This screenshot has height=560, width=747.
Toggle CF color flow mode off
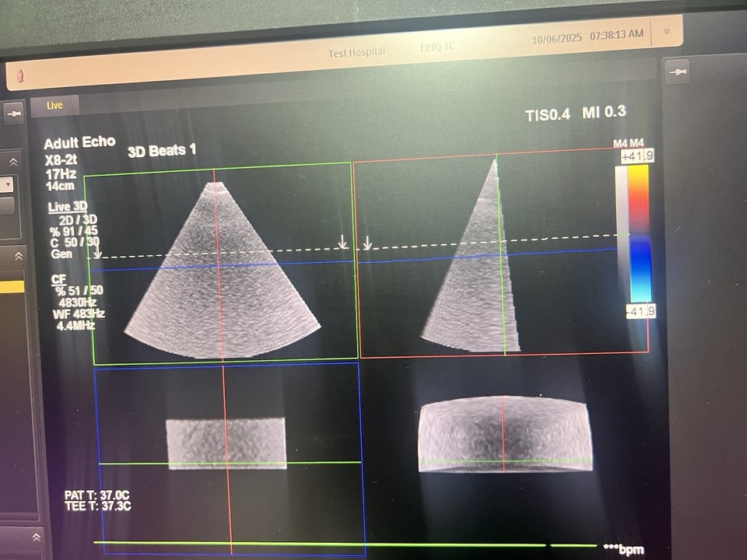click(59, 278)
